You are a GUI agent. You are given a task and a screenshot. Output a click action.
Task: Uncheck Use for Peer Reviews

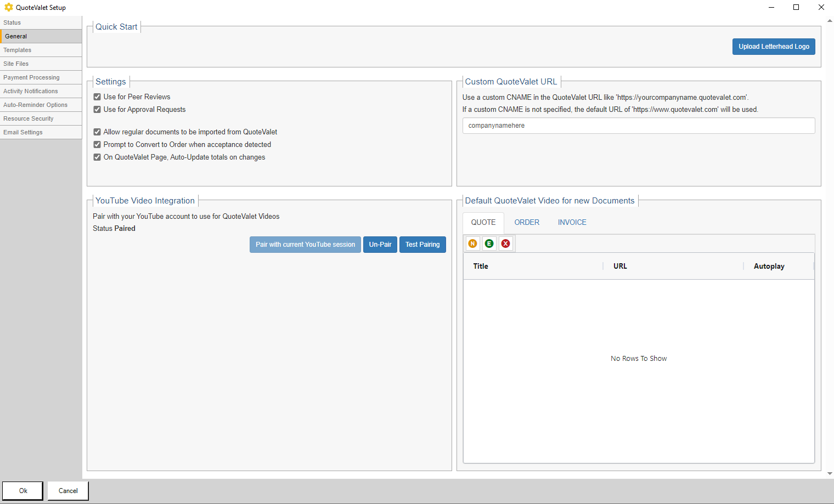tap(97, 97)
